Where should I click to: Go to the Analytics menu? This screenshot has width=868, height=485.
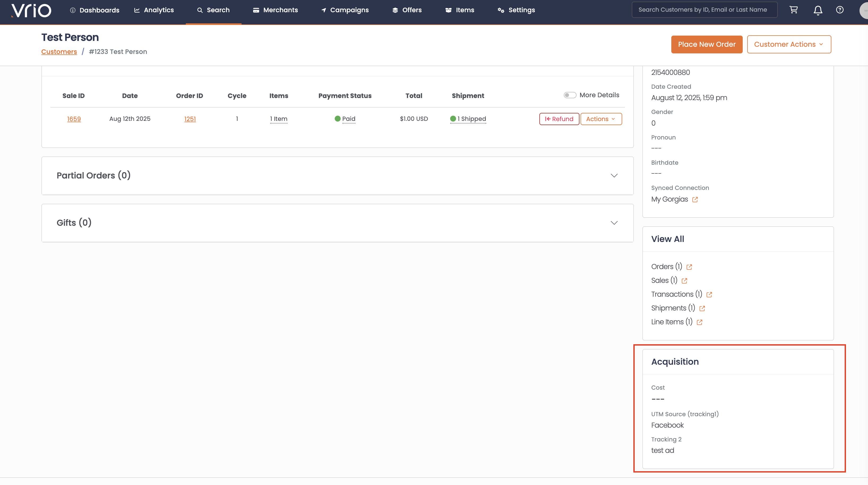[x=154, y=10]
